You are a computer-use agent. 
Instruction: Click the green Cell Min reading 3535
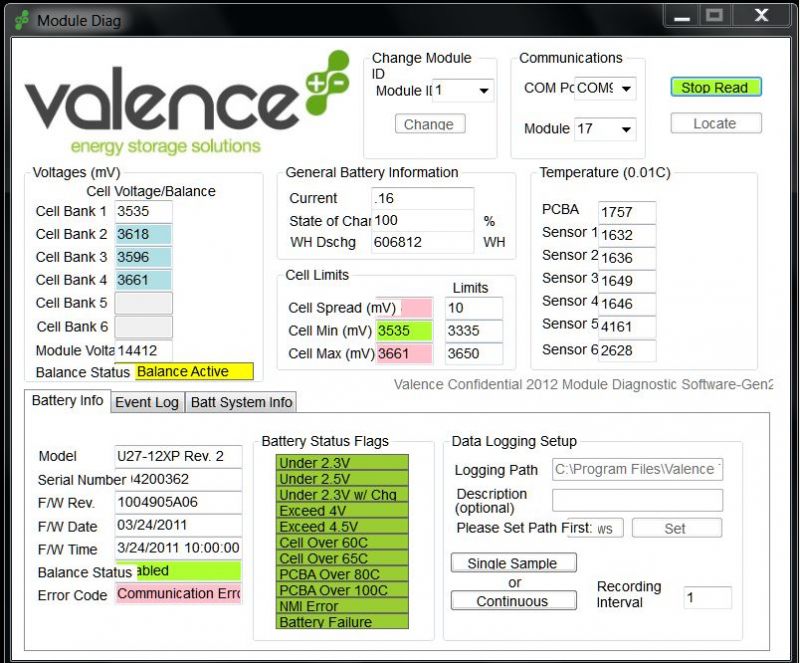point(404,331)
